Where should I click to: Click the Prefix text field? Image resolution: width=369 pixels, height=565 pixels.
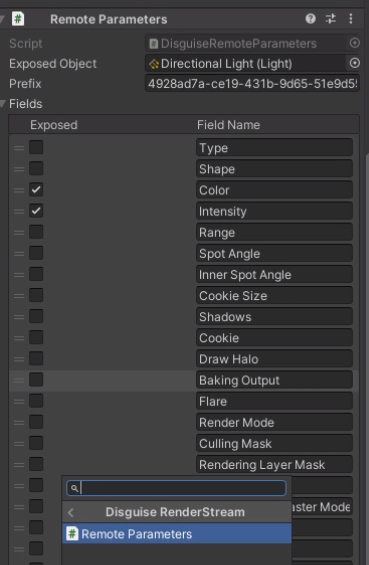click(x=252, y=84)
